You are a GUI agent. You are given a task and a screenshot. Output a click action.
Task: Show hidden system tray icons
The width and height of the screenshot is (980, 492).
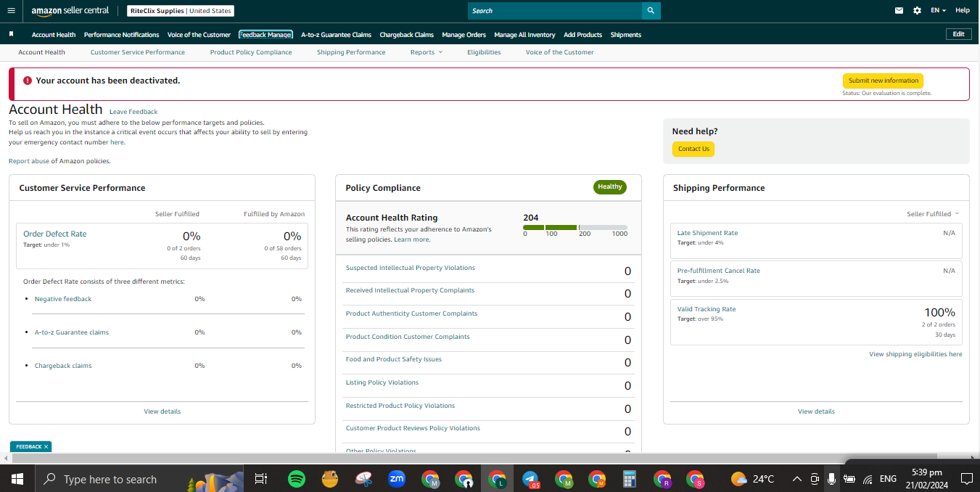[797, 479]
